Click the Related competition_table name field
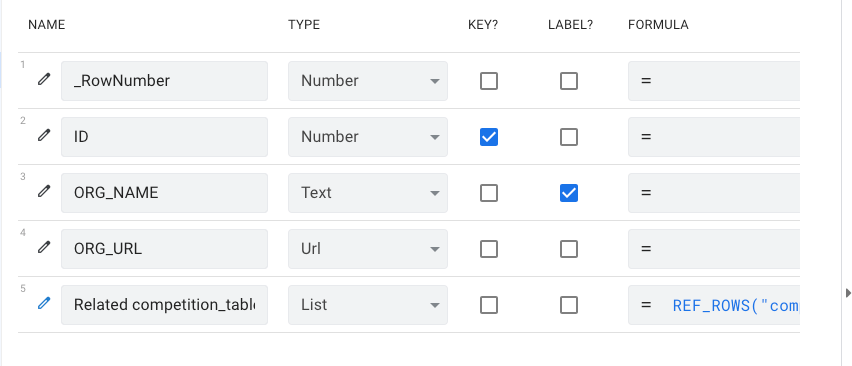852x366 pixels. click(x=164, y=305)
